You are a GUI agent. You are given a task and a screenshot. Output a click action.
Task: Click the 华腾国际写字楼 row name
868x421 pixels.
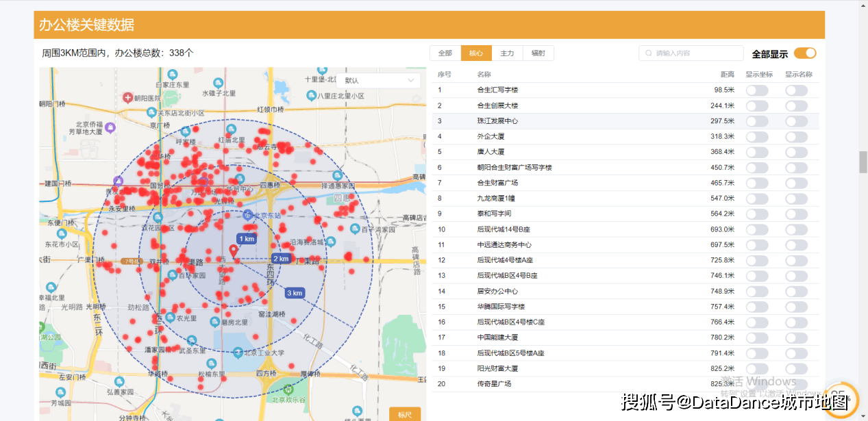pos(501,307)
